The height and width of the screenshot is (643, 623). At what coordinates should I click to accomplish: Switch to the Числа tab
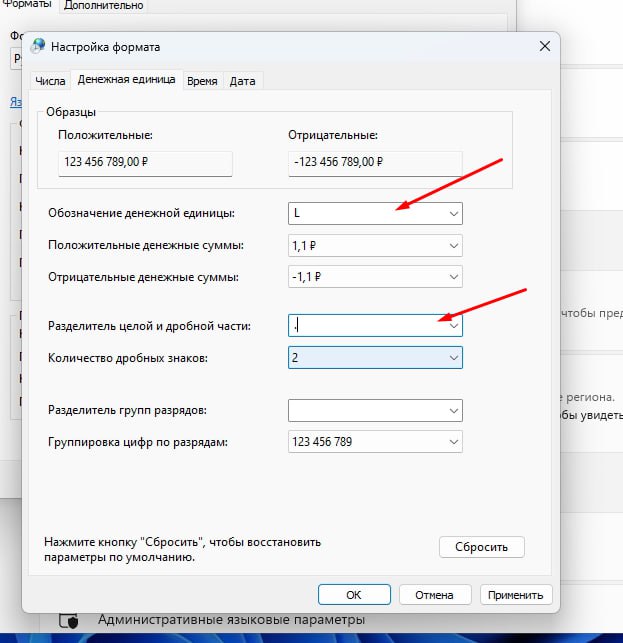point(50,81)
